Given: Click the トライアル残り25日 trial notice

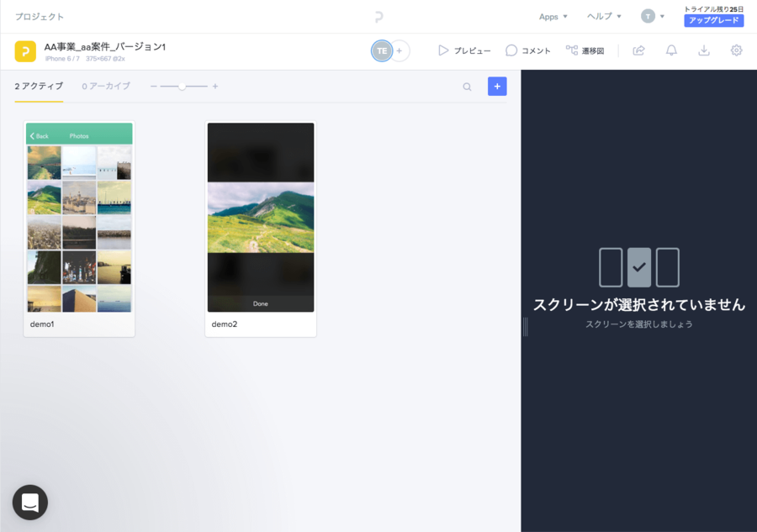Looking at the screenshot, I should coord(713,9).
